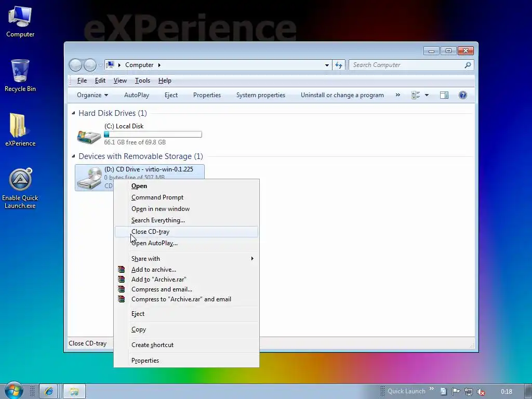Select Open in new window
Image resolution: width=532 pixels, height=399 pixels.
(187, 209)
